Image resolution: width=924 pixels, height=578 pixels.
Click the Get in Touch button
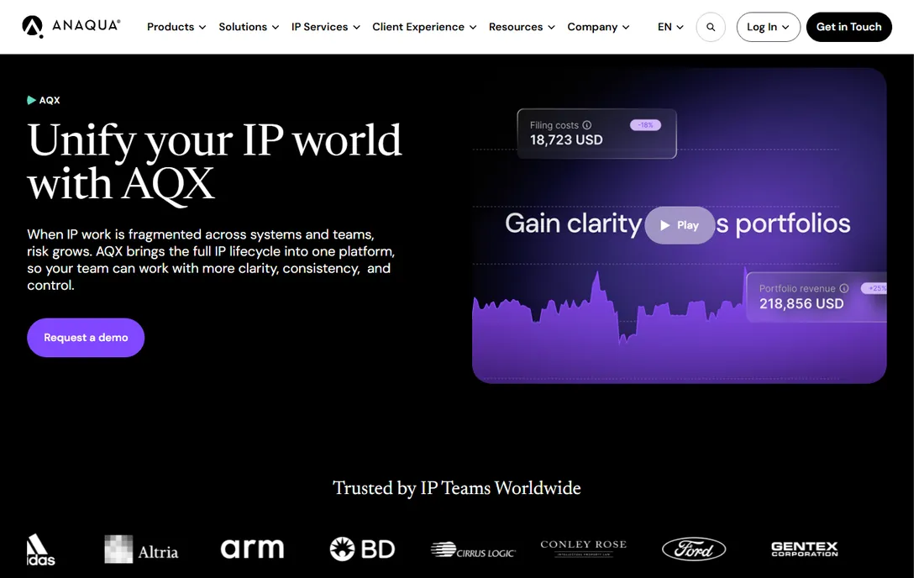(848, 27)
